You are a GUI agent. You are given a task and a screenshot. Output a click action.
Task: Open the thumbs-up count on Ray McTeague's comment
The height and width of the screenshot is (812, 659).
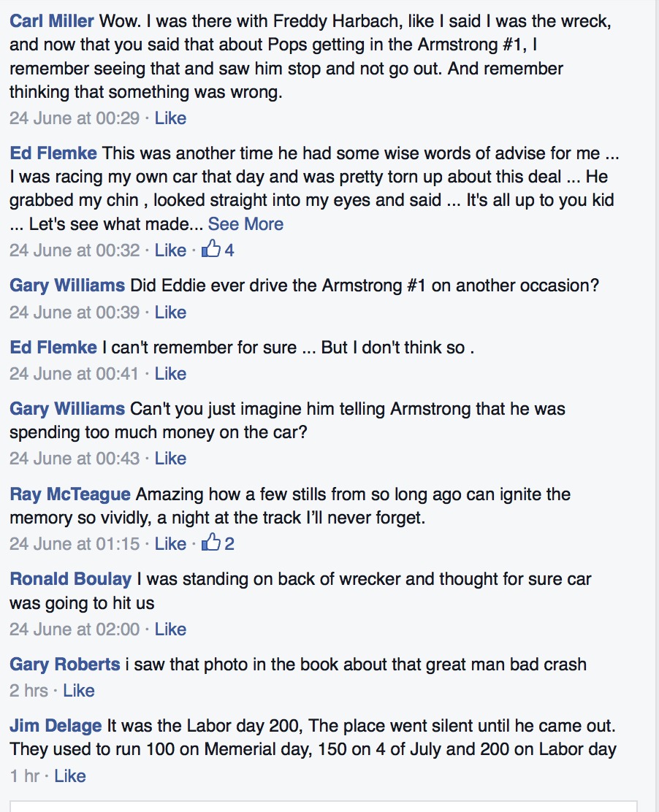218,543
